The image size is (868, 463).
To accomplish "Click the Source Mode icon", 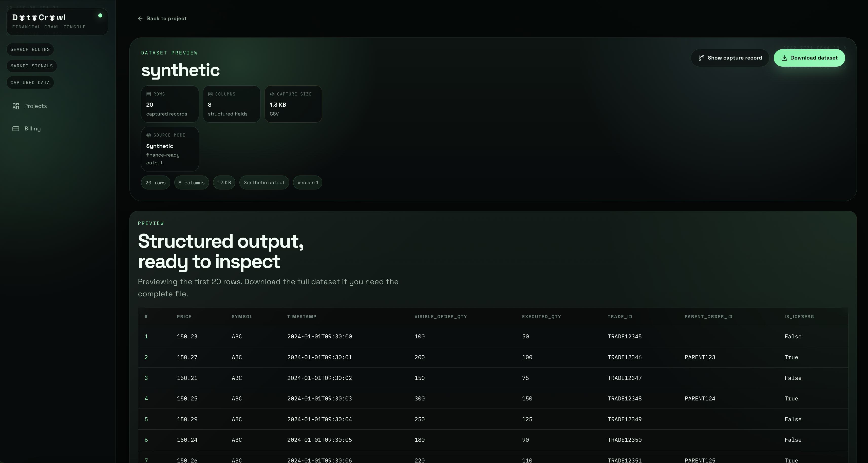I will click(x=149, y=135).
